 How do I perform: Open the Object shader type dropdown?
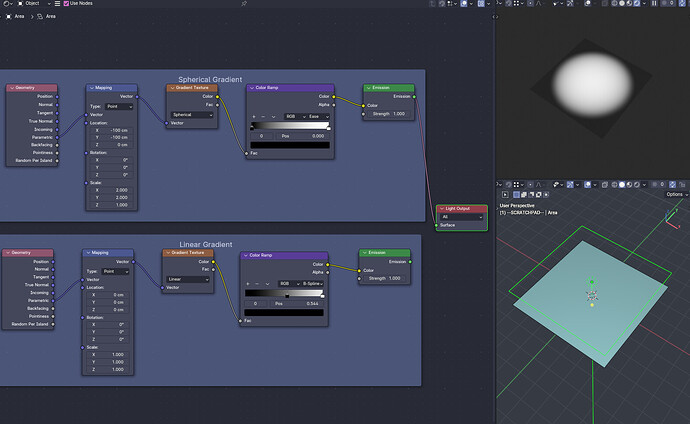(34, 3)
